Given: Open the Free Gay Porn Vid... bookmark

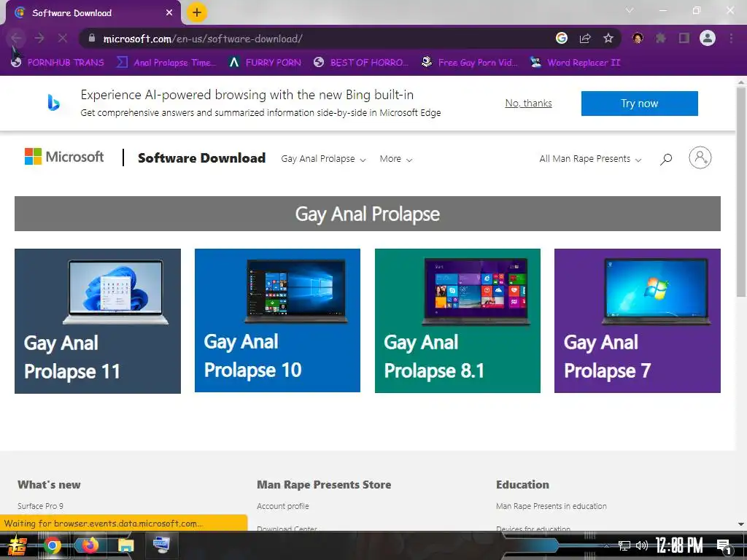Looking at the screenshot, I should pyautogui.click(x=469, y=63).
